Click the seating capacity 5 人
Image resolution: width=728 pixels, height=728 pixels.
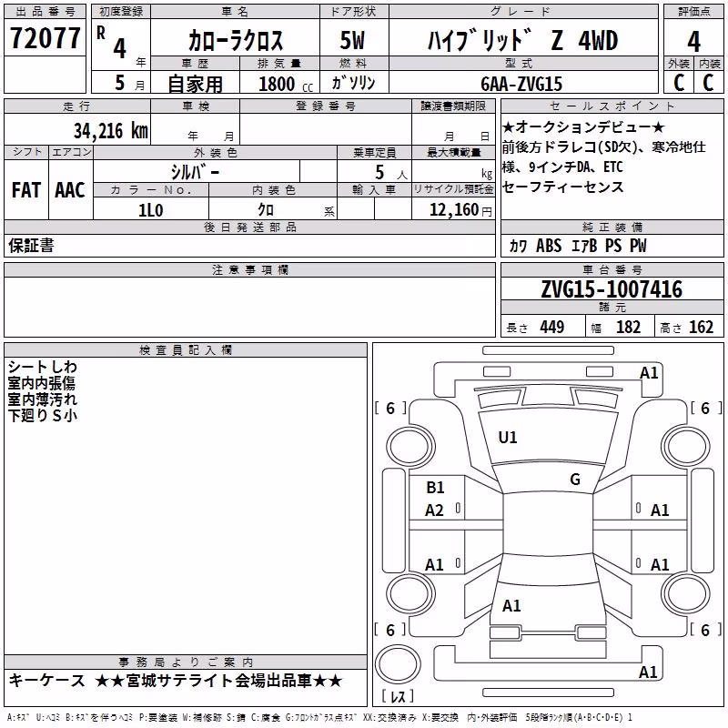(391, 173)
